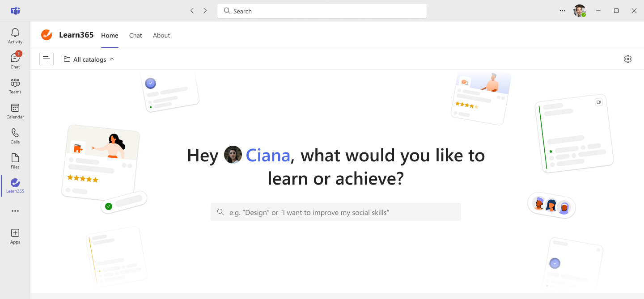The image size is (644, 299).
Task: Open Chat with unread badge in sidebar
Action: click(15, 61)
